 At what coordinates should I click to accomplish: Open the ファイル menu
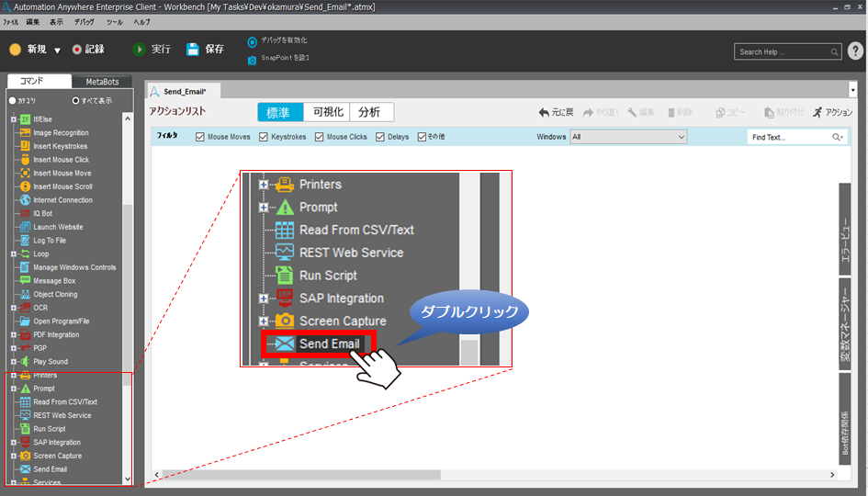click(x=10, y=22)
